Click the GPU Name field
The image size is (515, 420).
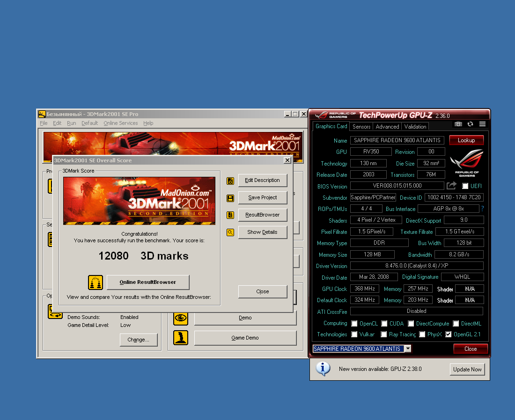[397, 140]
